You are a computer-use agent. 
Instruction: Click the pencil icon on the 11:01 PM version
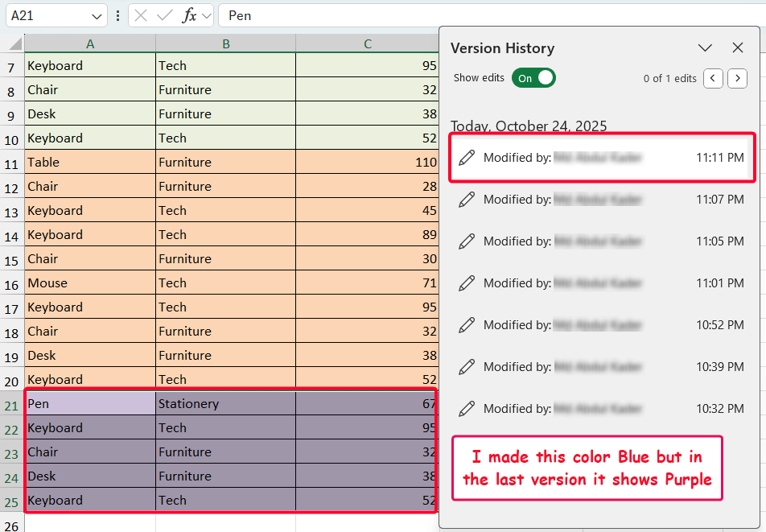tap(467, 282)
